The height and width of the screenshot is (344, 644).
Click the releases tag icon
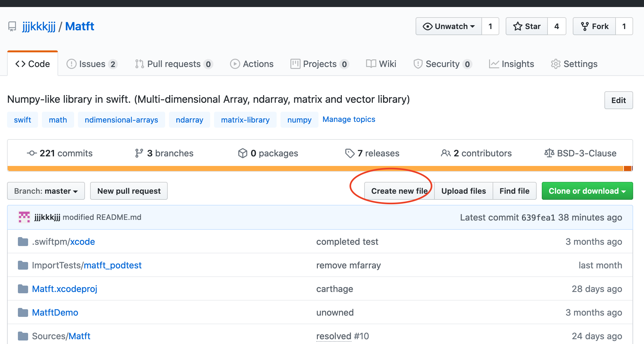pyautogui.click(x=350, y=153)
